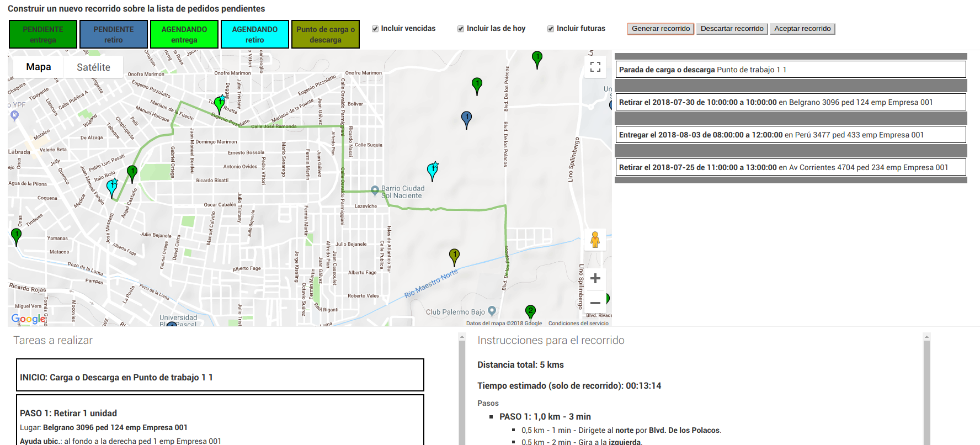Switch map to Satélite view

(x=93, y=67)
